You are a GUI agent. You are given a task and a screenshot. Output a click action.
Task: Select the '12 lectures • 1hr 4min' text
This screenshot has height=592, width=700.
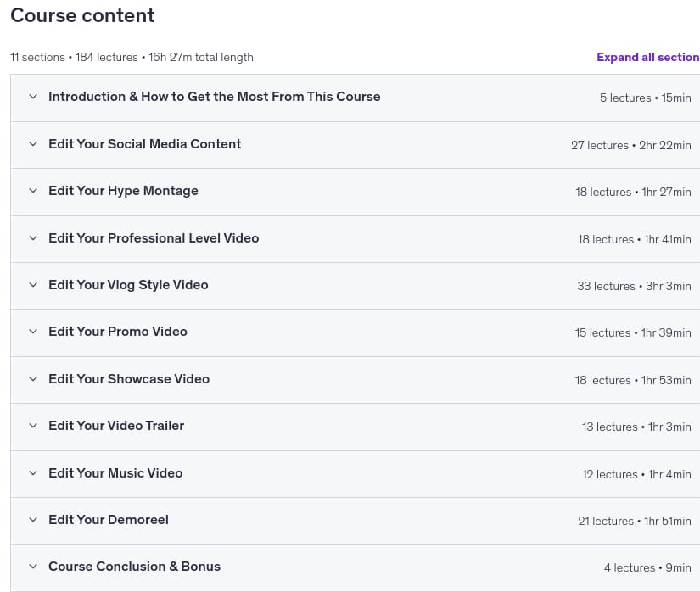(636, 474)
